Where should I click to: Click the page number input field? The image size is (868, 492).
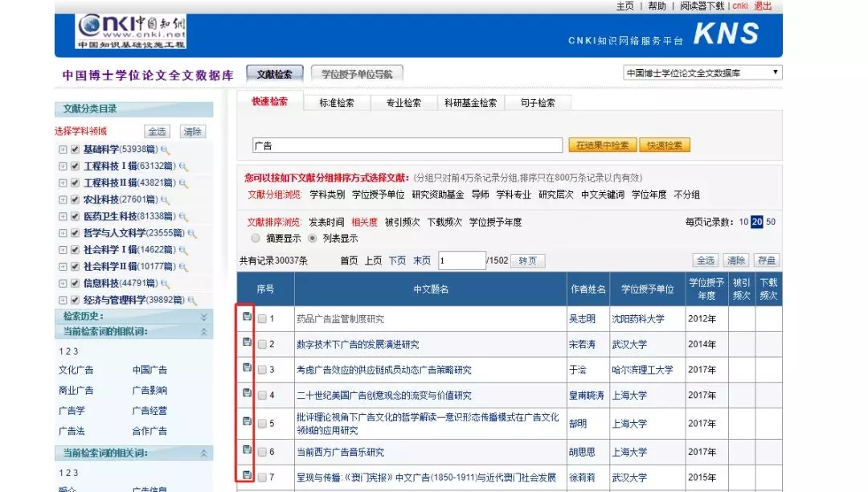(x=460, y=260)
